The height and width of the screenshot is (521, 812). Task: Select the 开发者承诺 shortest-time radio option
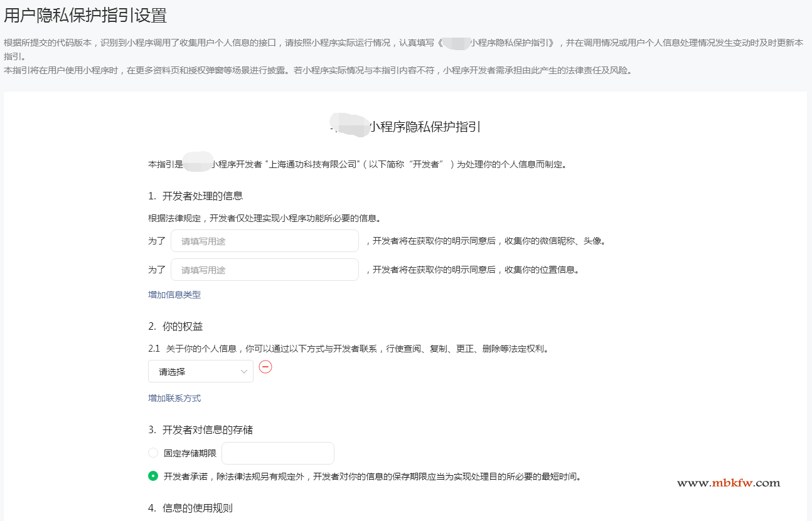click(x=153, y=476)
